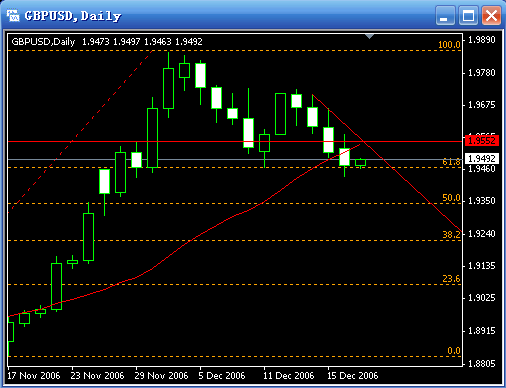Click the GBPUSD,Daily OHLC info text
Viewport: 506px width, 388px height.
tap(107, 42)
